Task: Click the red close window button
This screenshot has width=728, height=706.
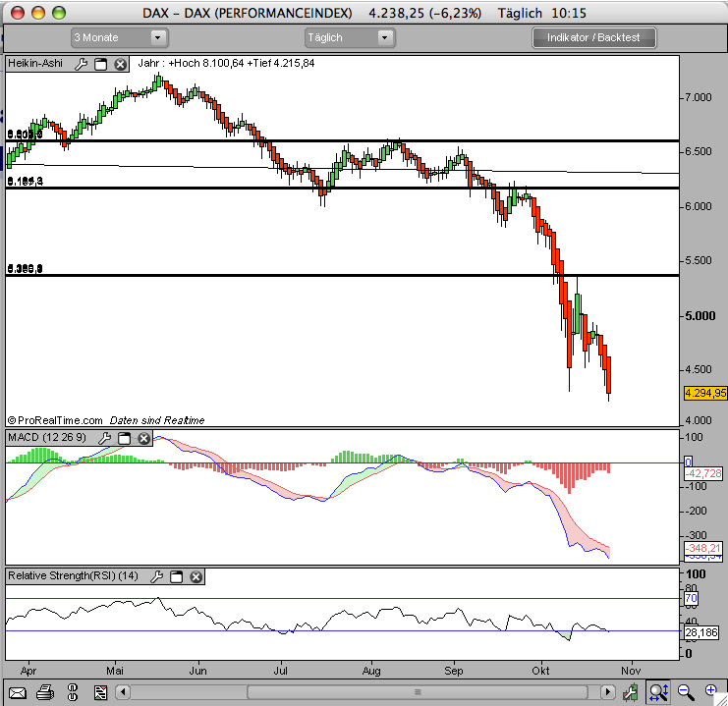Action: click(18, 13)
